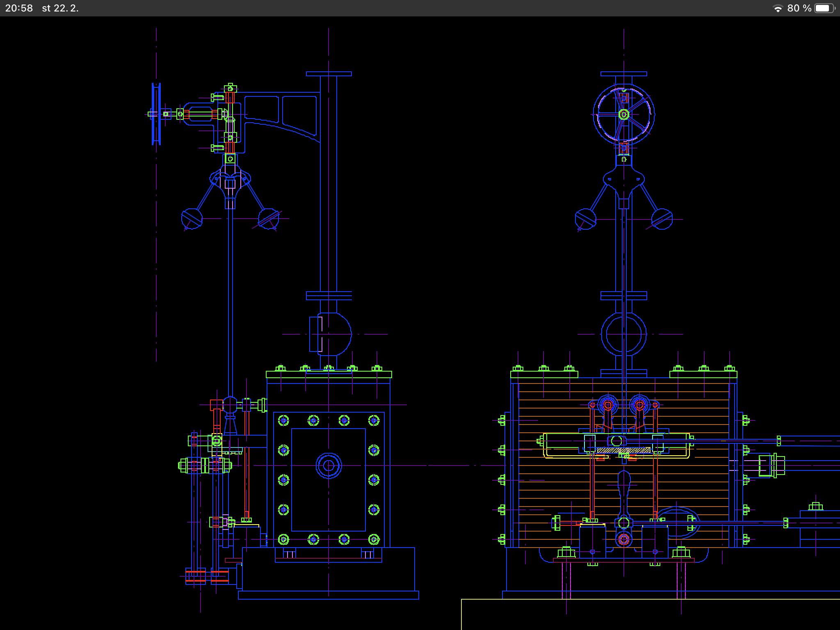Select the ring-shaped valve body on right pipe

623,334
